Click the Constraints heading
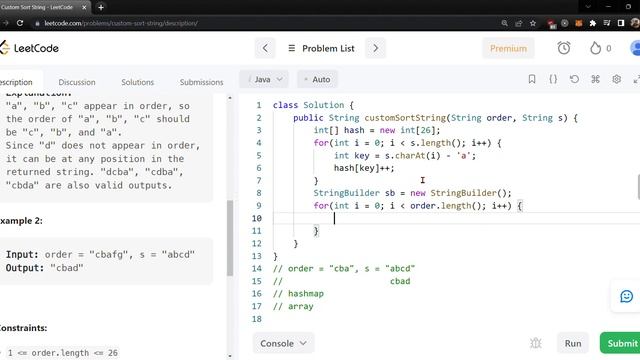640x360 pixels. [x=24, y=328]
